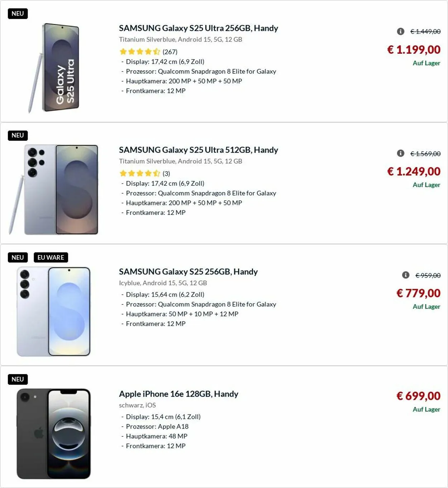Open SAMSUNG Galaxy S25 Ultra 512GB title

click(198, 150)
